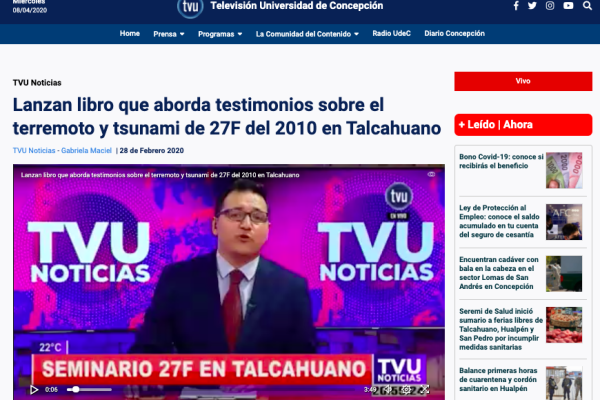Click the video progress slider handle
Screen dimensions: 600x400
(76, 389)
